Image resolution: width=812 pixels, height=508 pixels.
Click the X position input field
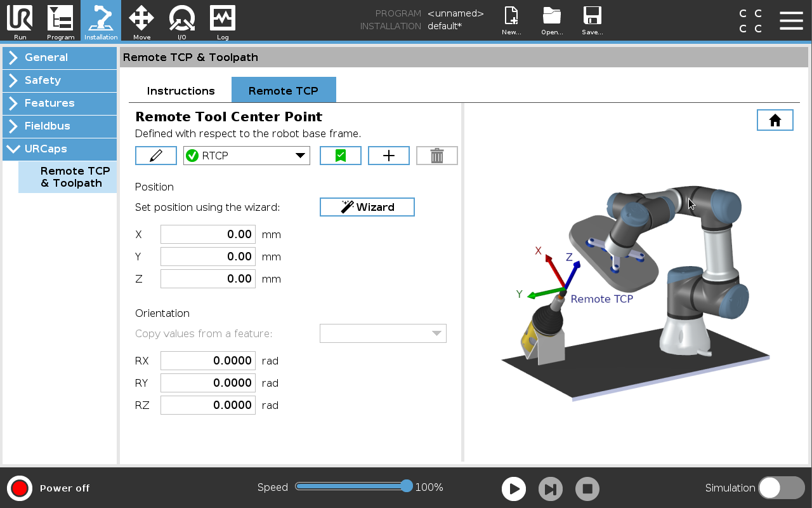pyautogui.click(x=208, y=234)
